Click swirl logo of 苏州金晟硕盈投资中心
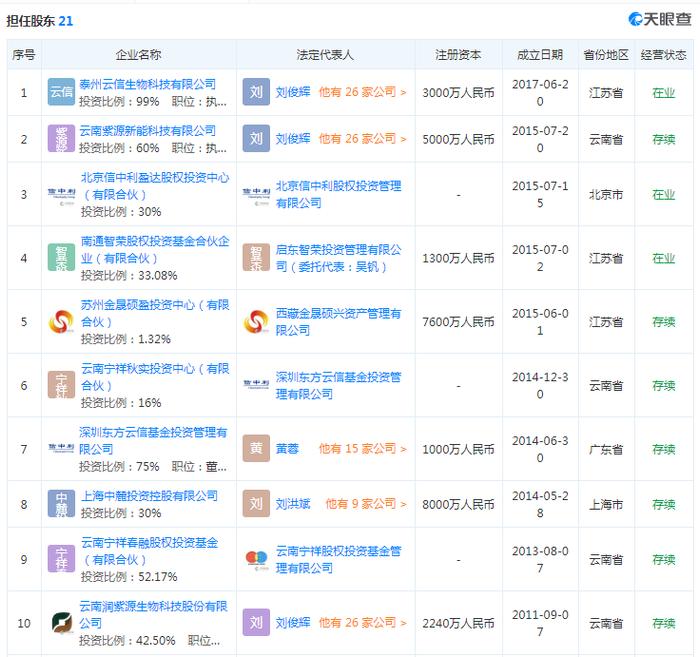The image size is (700, 657). [61, 321]
